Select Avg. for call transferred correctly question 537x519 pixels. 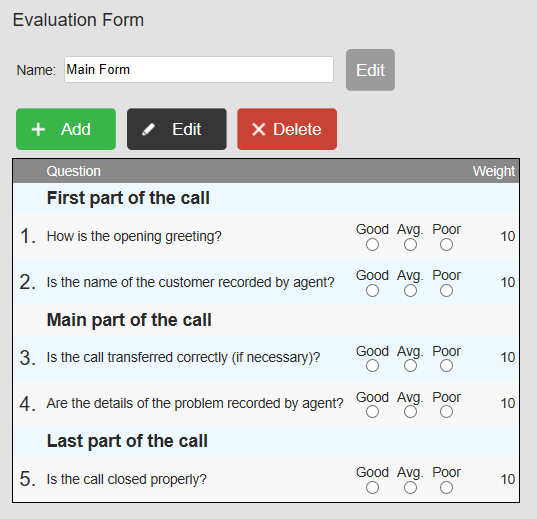pos(410,366)
